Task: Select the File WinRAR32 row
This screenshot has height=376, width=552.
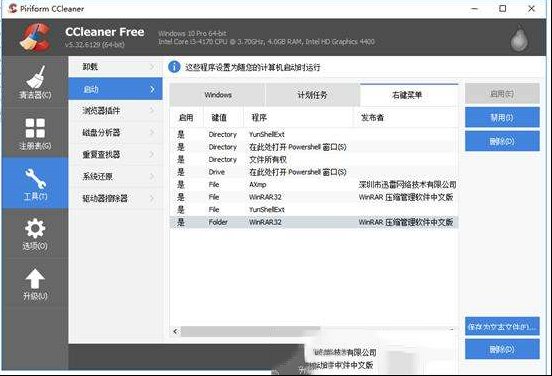Action: click(314, 197)
